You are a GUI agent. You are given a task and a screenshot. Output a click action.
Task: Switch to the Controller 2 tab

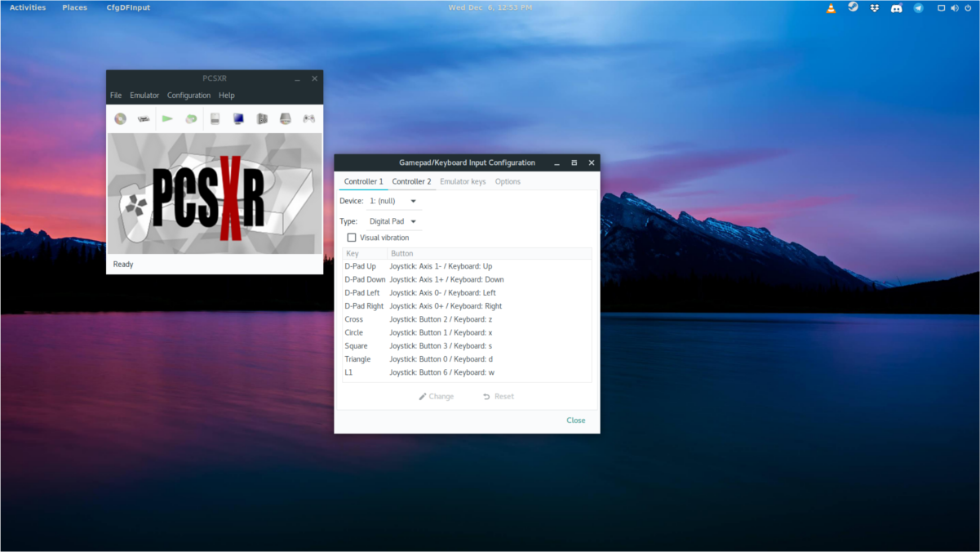click(x=411, y=181)
